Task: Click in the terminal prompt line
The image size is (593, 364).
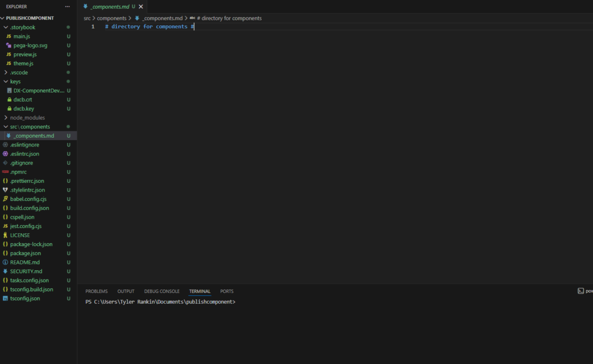Action: [290, 302]
